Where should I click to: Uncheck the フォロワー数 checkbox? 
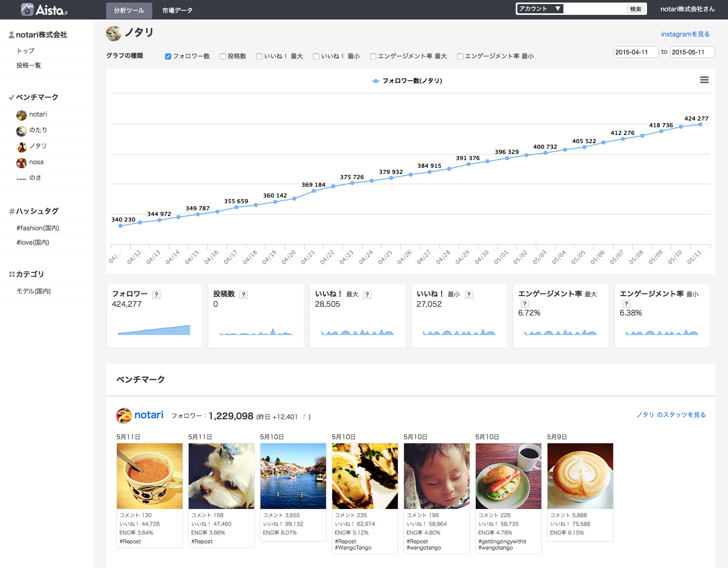pos(168,56)
